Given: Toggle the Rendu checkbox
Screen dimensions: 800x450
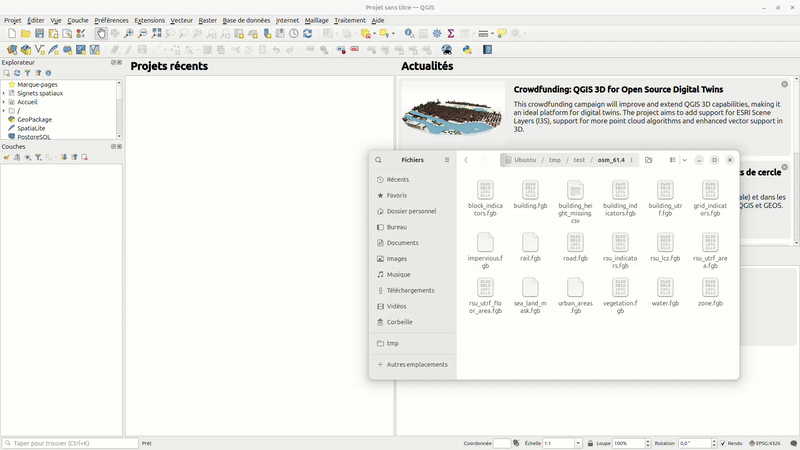Looking at the screenshot, I should pos(723,443).
